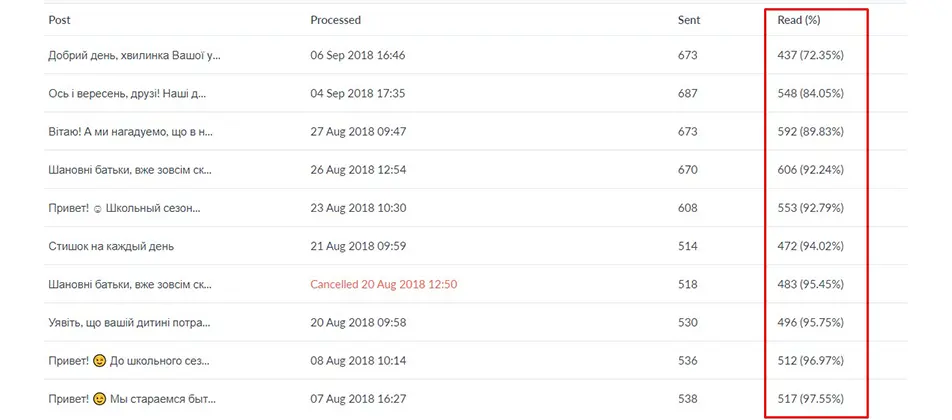This screenshot has height=420, width=952.
Task: Click the Sent column header
Action: (688, 20)
